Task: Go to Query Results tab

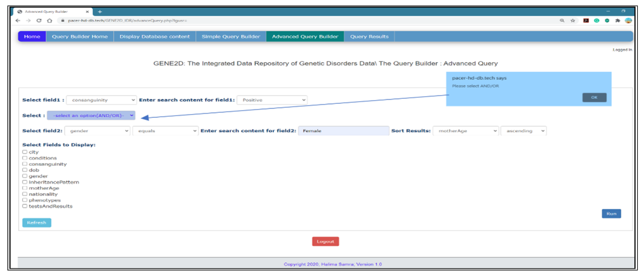Action: point(369,36)
